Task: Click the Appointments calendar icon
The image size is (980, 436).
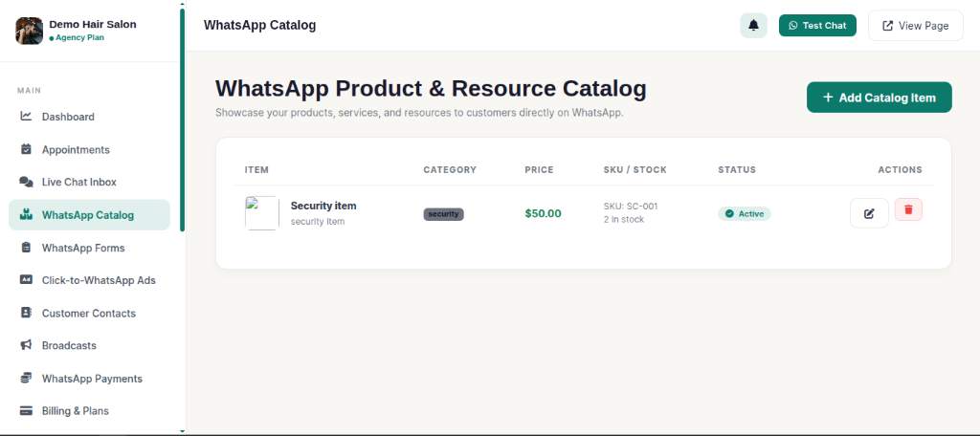Action: point(26,149)
